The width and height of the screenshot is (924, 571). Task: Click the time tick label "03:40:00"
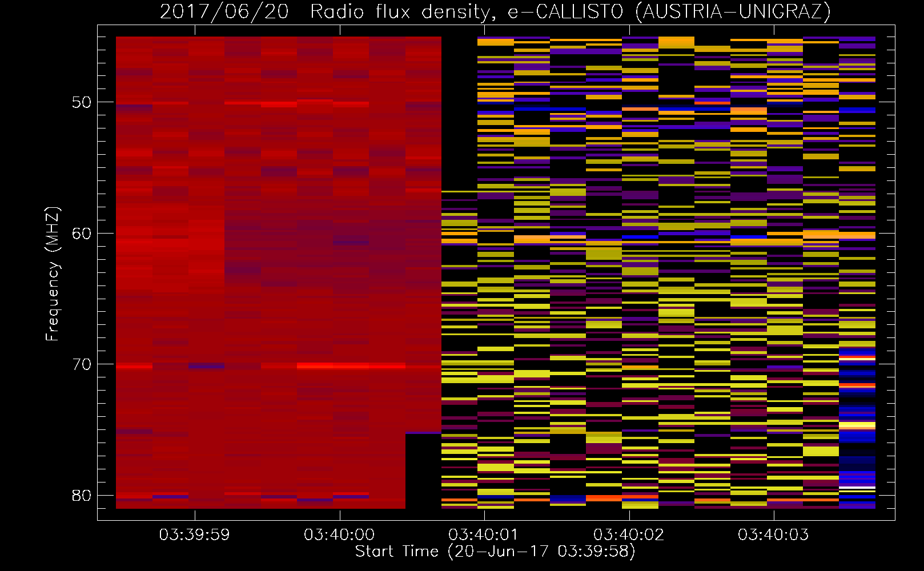click(339, 535)
